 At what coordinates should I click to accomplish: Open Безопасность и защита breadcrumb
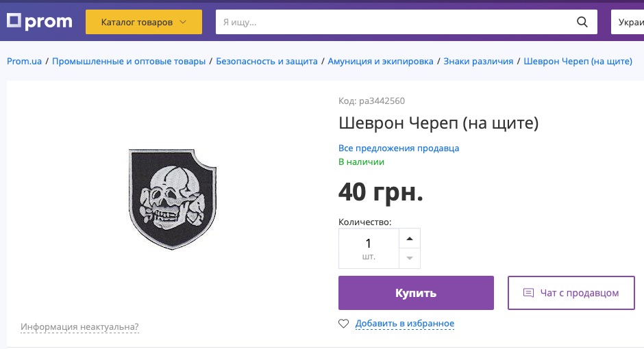coord(267,61)
